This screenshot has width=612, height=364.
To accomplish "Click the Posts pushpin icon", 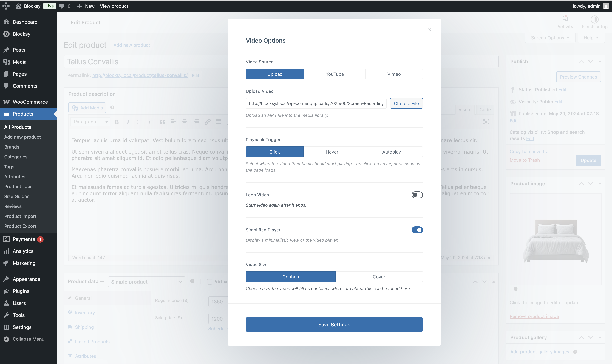I will tap(6, 50).
